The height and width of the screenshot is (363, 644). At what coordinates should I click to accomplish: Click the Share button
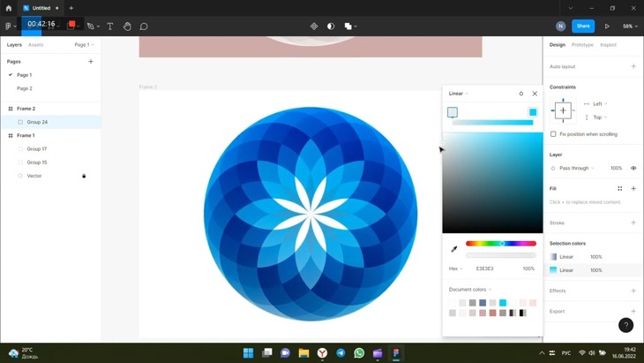[583, 26]
